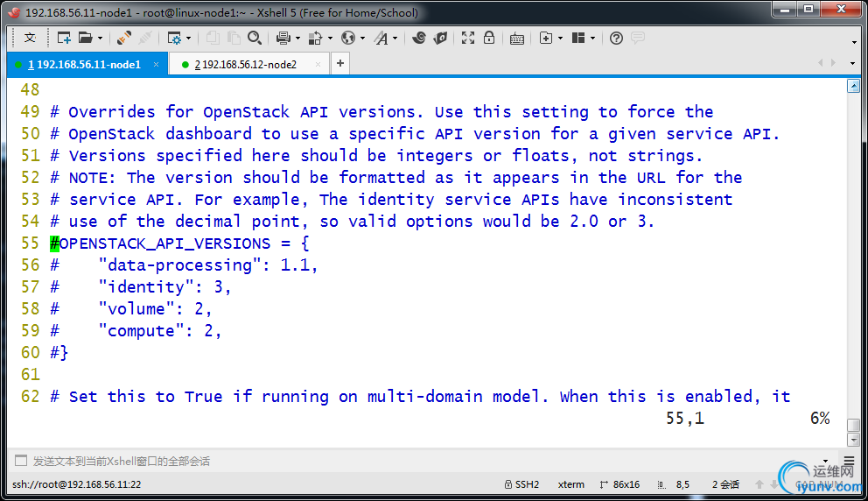
Task: Click the OPENSTACK_API_VERSIONS line in terminal
Action: (179, 243)
